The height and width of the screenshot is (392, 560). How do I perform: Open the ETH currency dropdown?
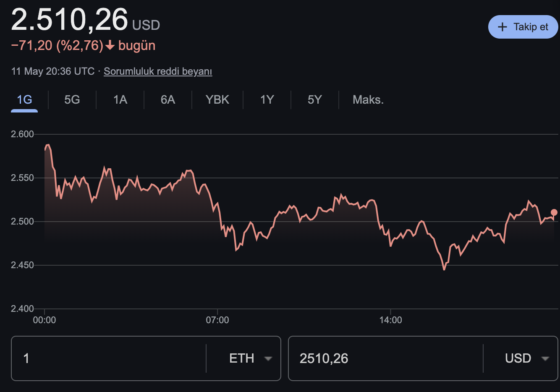(251, 358)
